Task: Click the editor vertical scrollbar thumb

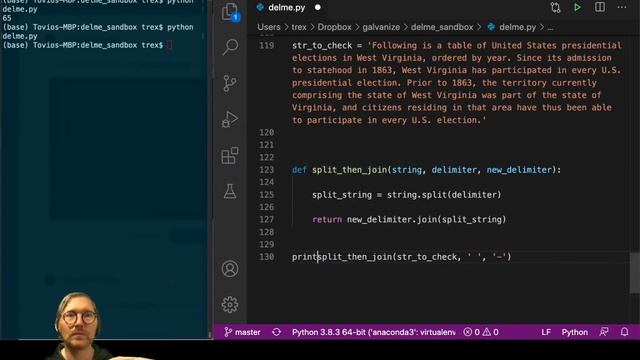Action: pos(635,272)
